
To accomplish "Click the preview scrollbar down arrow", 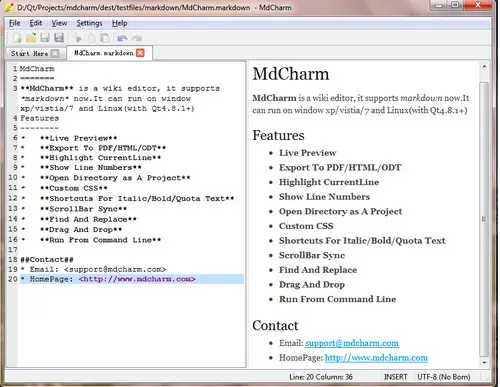I will coord(484,362).
